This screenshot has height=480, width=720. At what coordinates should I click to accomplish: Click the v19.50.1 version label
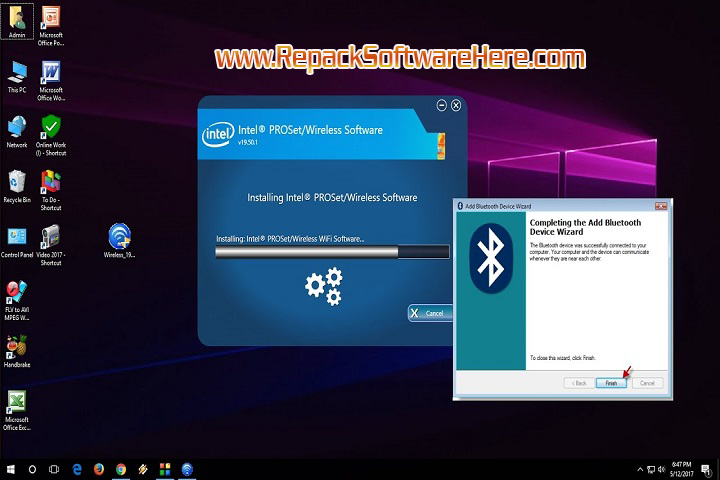click(248, 142)
